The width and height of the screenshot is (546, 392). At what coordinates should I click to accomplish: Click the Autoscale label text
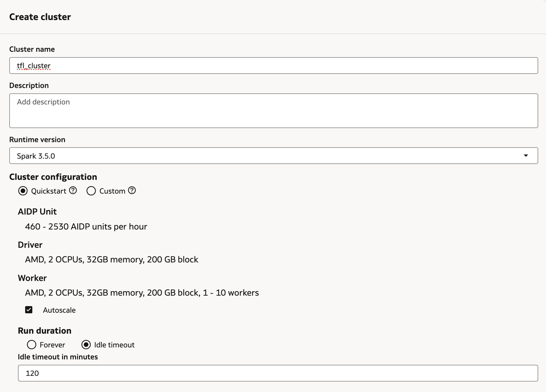click(59, 310)
